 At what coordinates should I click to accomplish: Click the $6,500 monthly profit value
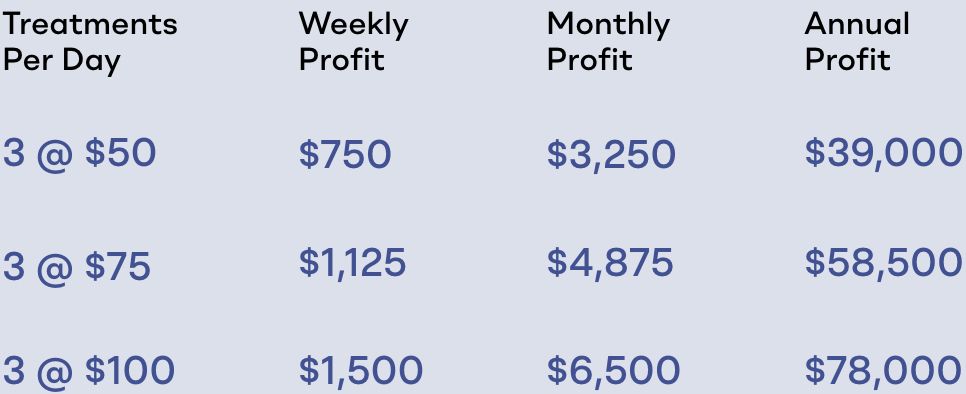(614, 371)
